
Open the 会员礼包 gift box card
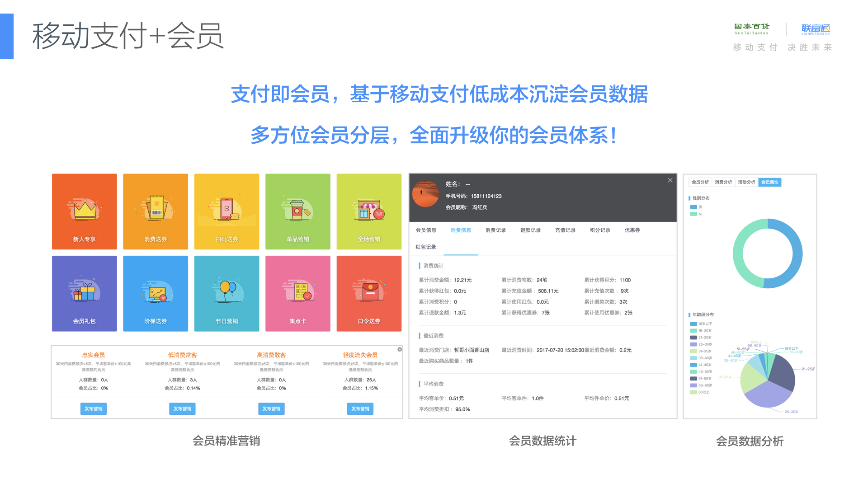[x=84, y=294]
